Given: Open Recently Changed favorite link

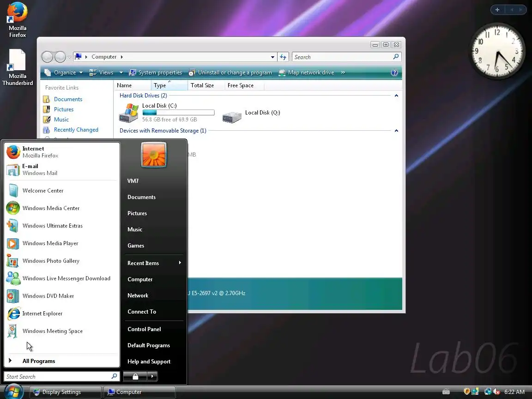Looking at the screenshot, I should click(x=76, y=130).
